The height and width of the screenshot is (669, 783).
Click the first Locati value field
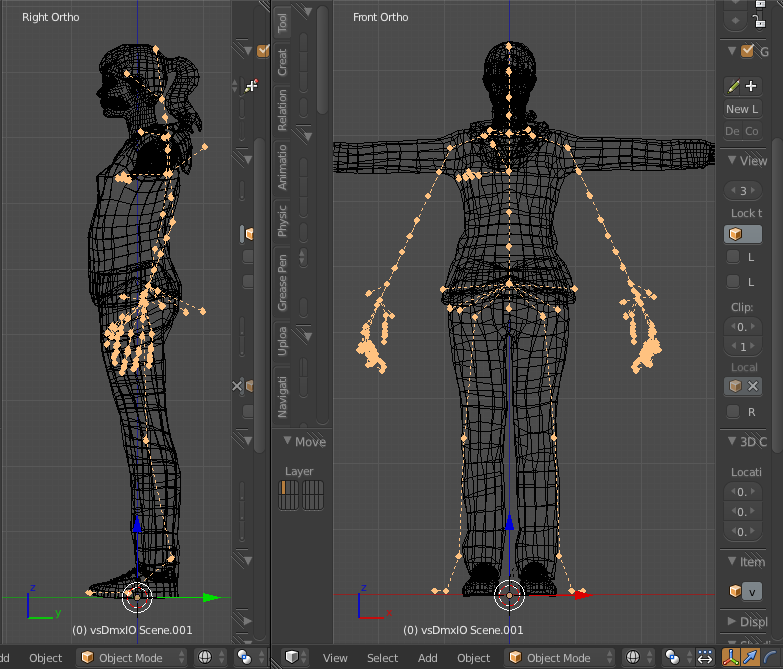point(742,492)
